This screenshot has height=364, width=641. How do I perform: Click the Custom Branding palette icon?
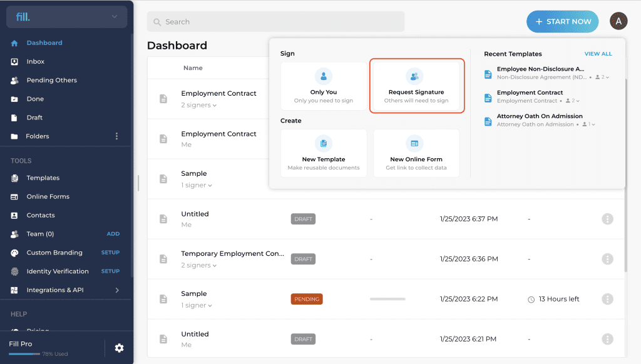14,253
